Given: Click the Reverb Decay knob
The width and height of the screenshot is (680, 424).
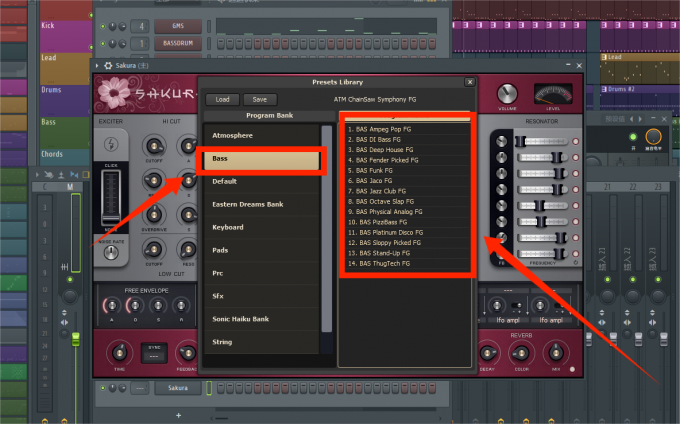Looking at the screenshot, I should click(x=488, y=353).
